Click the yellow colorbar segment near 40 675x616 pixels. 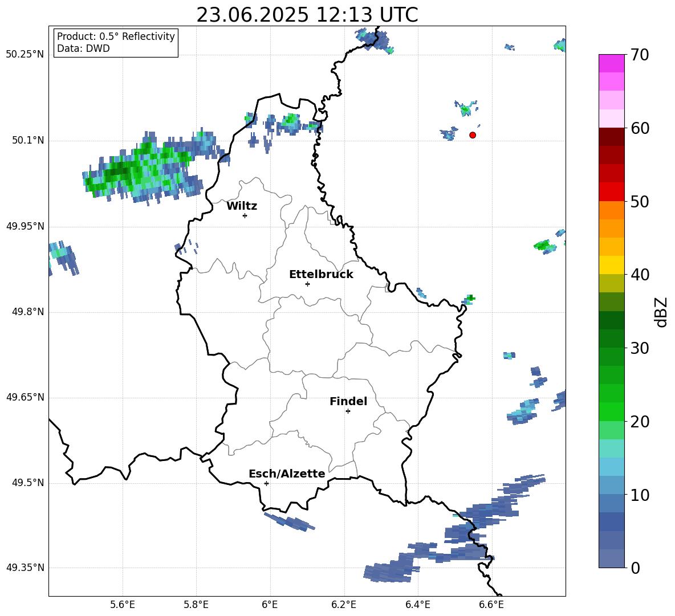tap(611, 265)
